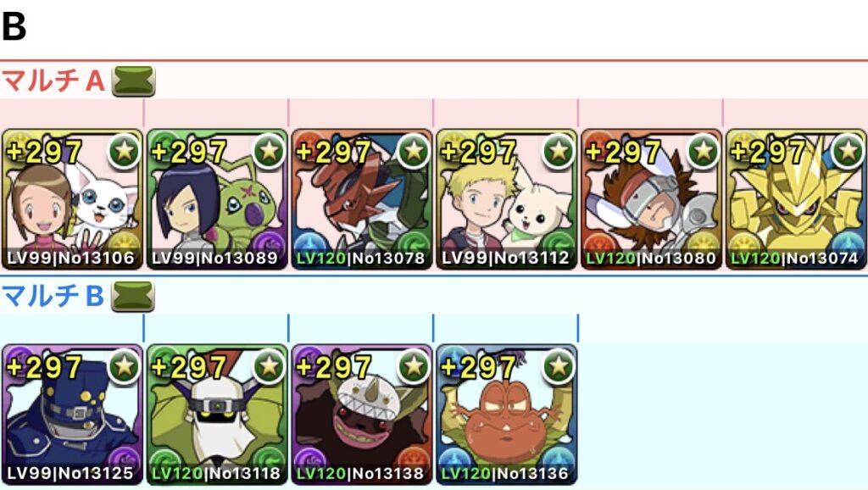
Task: Open the red dragon card No13078
Action: click(x=361, y=199)
